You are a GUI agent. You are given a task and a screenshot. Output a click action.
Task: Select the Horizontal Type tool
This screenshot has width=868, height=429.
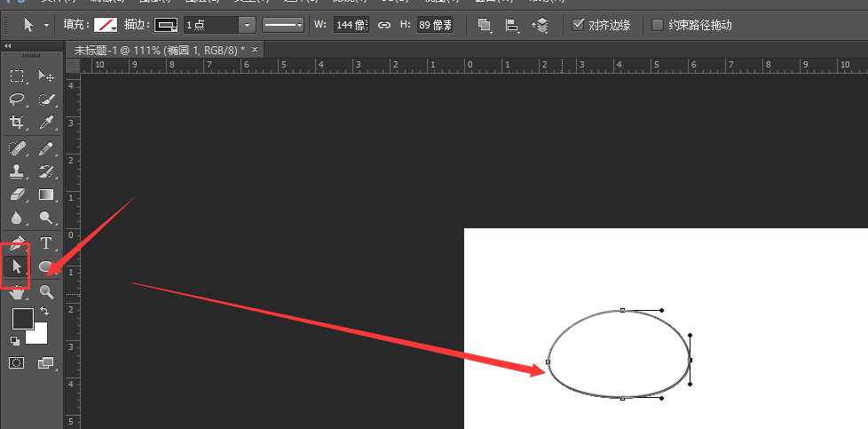point(46,242)
